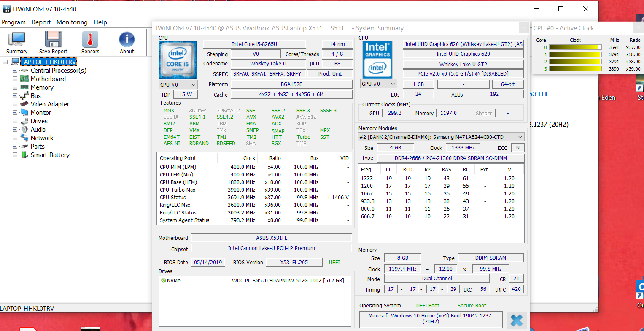Screen dimensions: 644x331
Task: Click the HWiNFO64 title bar app icon
Action: tap(6, 9)
